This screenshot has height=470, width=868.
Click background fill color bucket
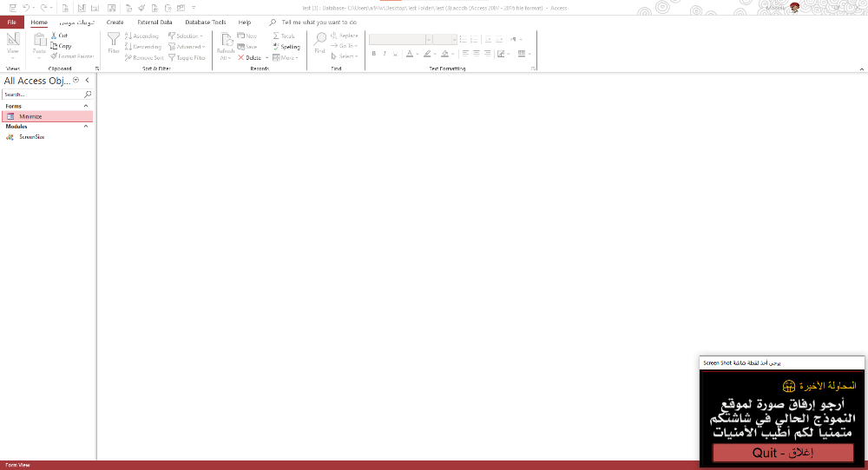pyautogui.click(x=445, y=54)
